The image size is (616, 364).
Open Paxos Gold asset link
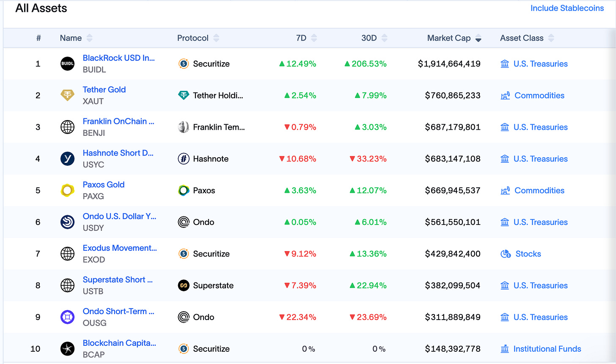[104, 185]
